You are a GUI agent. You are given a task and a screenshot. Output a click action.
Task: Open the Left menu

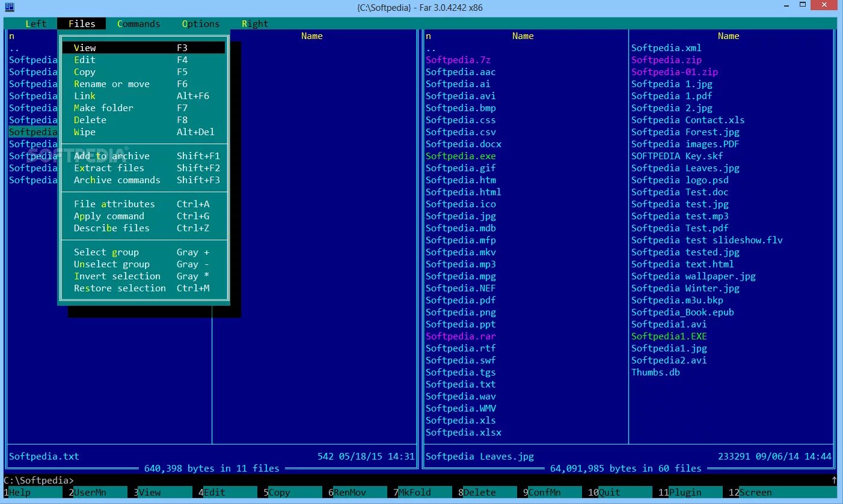click(x=36, y=24)
